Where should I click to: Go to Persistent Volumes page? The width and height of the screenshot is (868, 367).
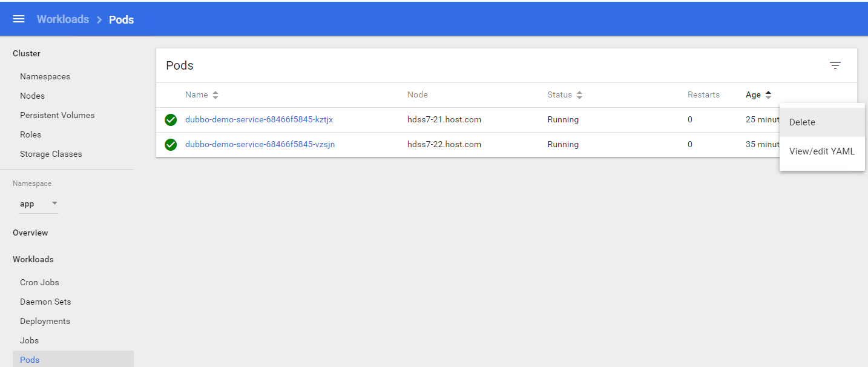pos(57,116)
